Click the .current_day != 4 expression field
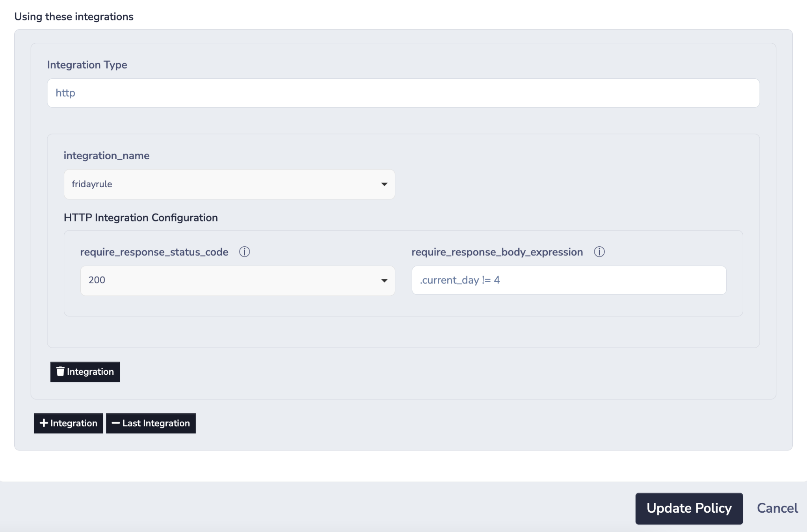The height and width of the screenshot is (532, 807). 568,280
